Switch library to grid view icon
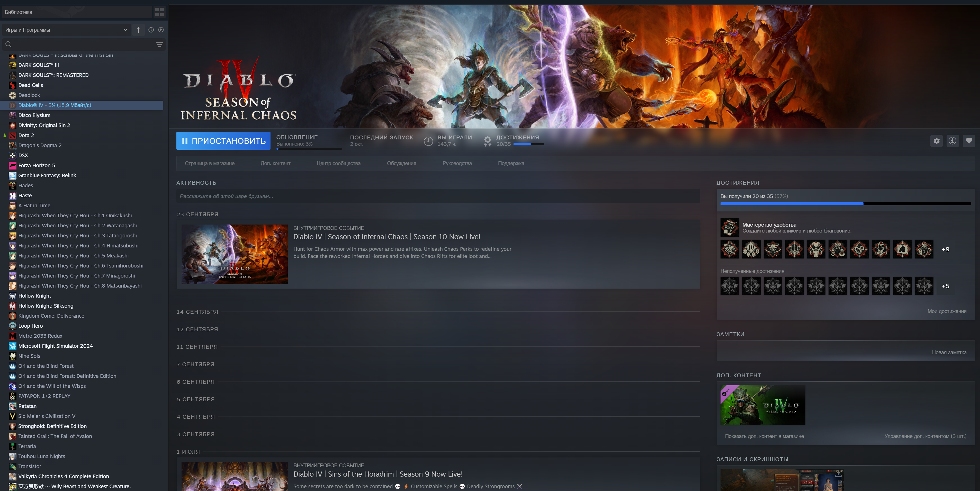 pos(159,12)
